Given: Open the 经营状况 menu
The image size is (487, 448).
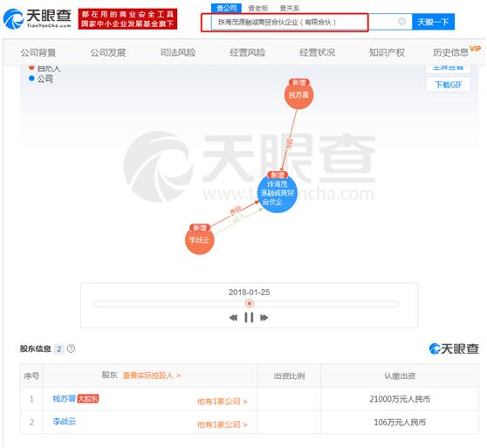Looking at the screenshot, I should pyautogui.click(x=317, y=52).
